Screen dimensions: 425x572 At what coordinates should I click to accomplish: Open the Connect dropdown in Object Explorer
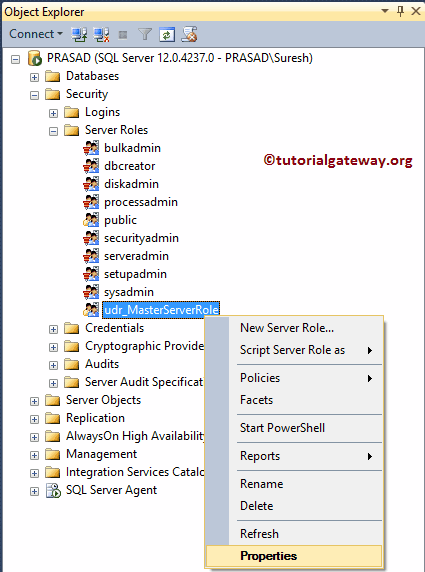click(36, 34)
